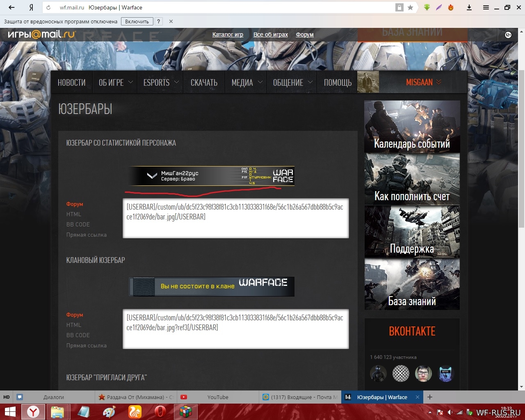Open a new browser tab with plus
Image resolution: width=525 pixels, height=420 pixels.
(430, 397)
